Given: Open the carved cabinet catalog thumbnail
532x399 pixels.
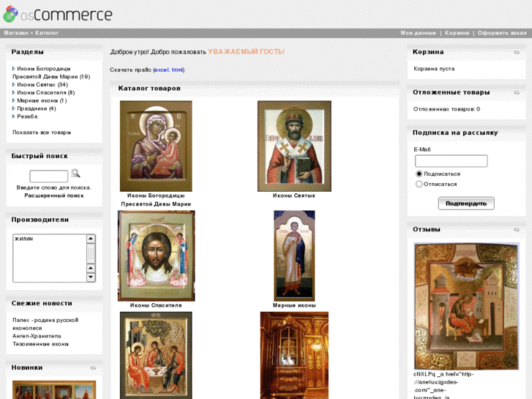Looking at the screenshot, I should 294,355.
